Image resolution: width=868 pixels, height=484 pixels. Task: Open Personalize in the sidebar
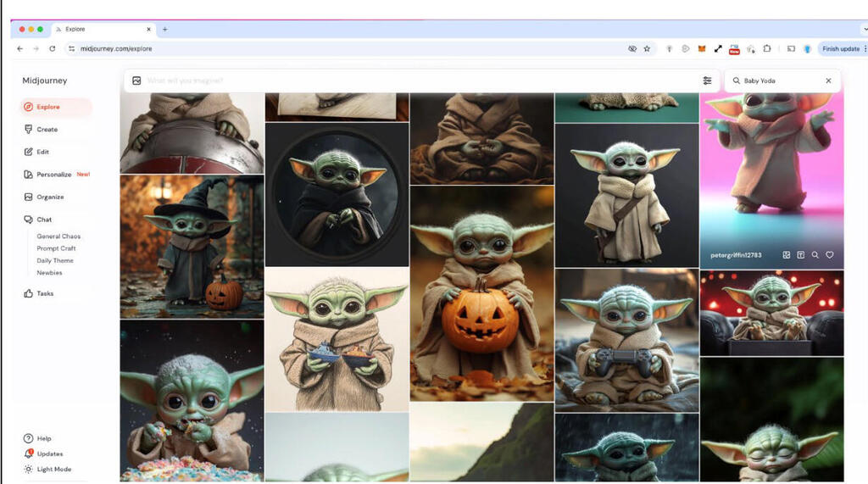[x=57, y=175]
